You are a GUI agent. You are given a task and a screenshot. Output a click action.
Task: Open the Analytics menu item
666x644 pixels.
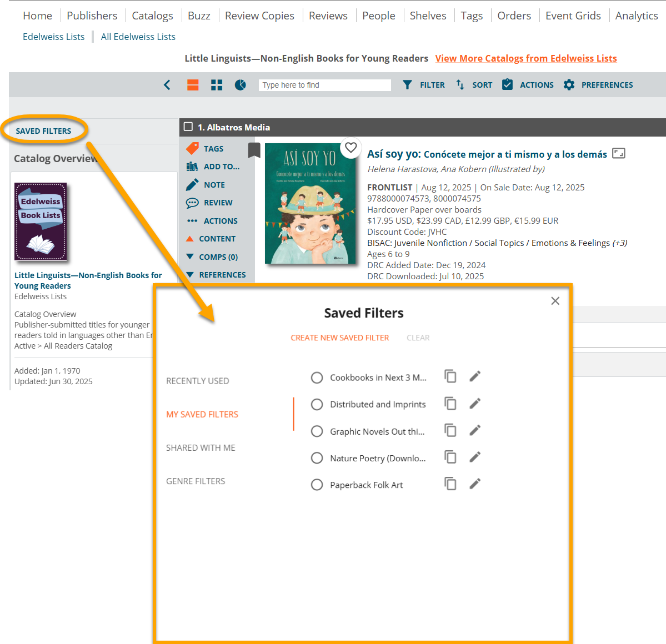click(636, 16)
